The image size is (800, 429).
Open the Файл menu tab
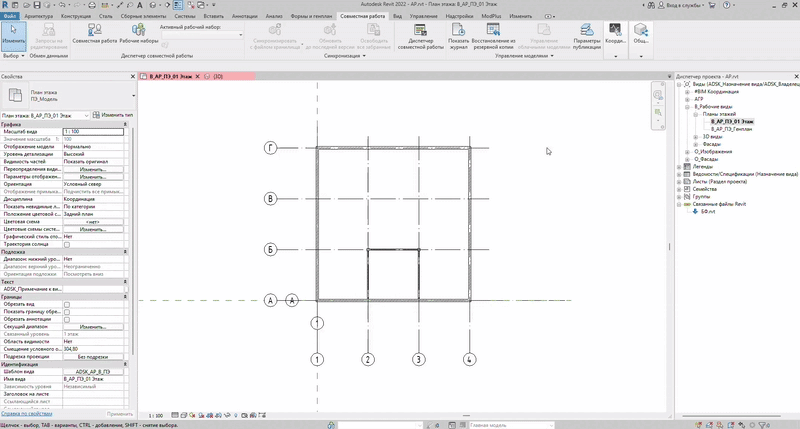9,16
